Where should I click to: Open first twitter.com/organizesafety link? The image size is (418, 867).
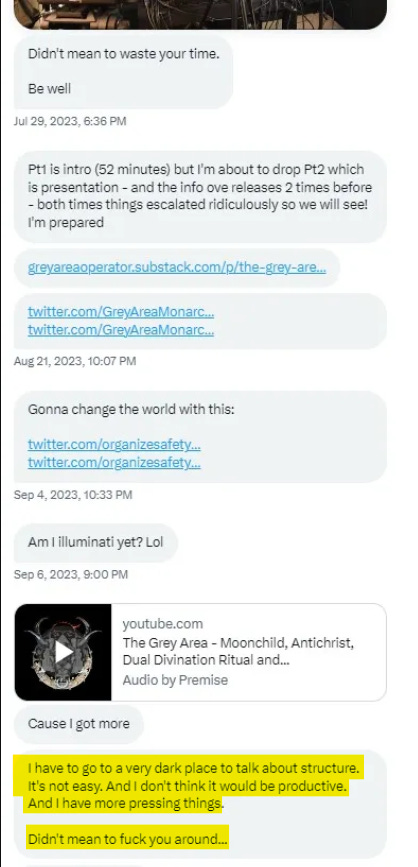[x=114, y=444]
